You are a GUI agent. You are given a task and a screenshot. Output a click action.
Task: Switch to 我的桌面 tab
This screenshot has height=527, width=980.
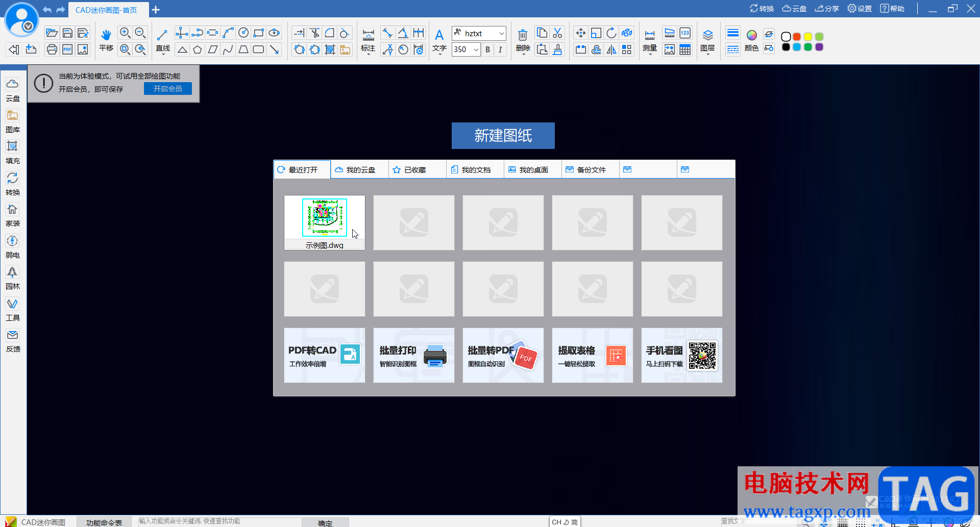(533, 169)
